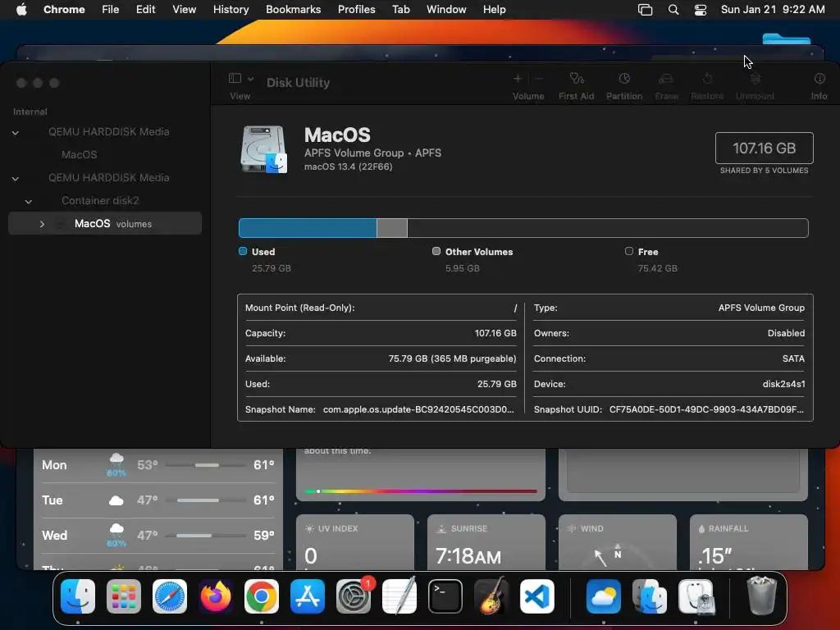Open the blue folder on the desktop
The image size is (840, 630).
pos(786,39)
